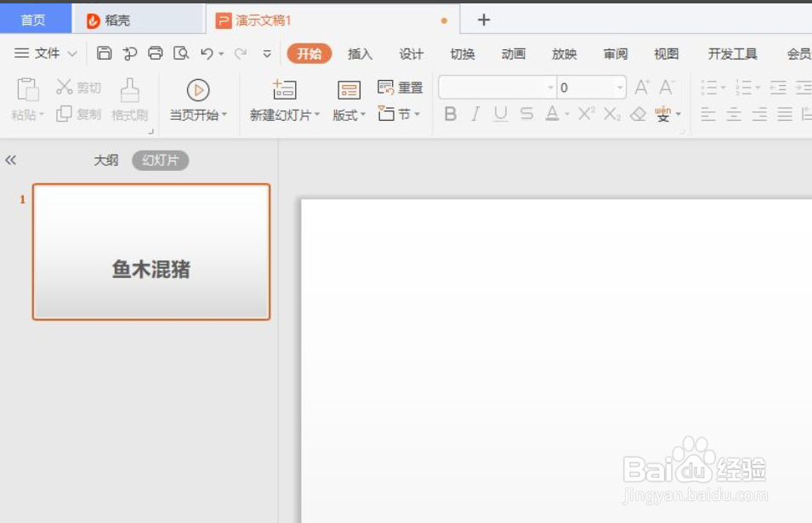812x523 pixels.
Task: Apply superscript formatting
Action: (585, 115)
